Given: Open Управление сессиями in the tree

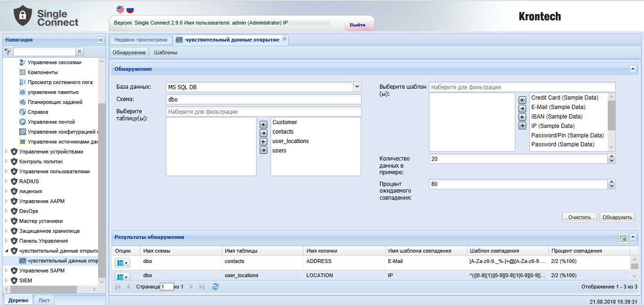Looking at the screenshot, I should point(54,62).
